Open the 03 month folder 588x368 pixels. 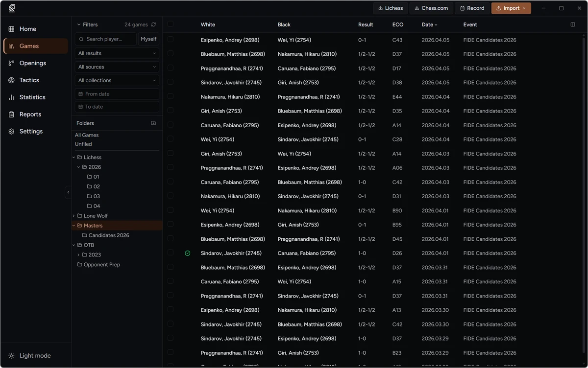coord(93,196)
